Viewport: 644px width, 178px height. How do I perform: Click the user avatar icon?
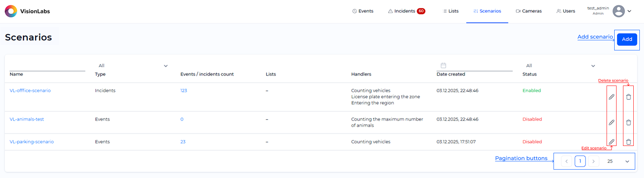[x=618, y=11]
